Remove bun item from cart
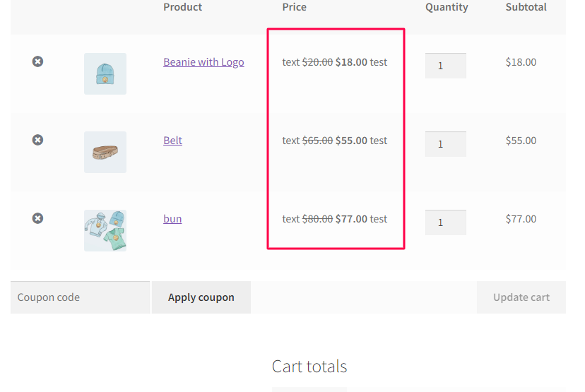The height and width of the screenshot is (392, 585). (37, 218)
